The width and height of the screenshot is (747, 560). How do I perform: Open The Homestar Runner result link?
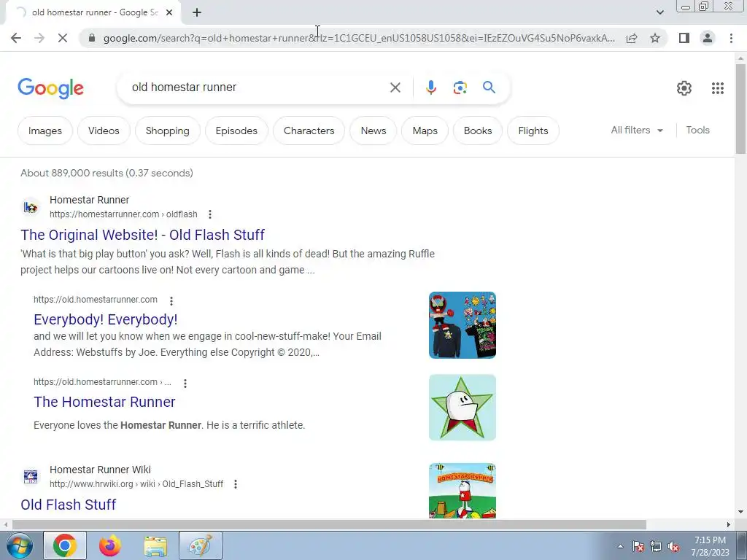pyautogui.click(x=104, y=402)
